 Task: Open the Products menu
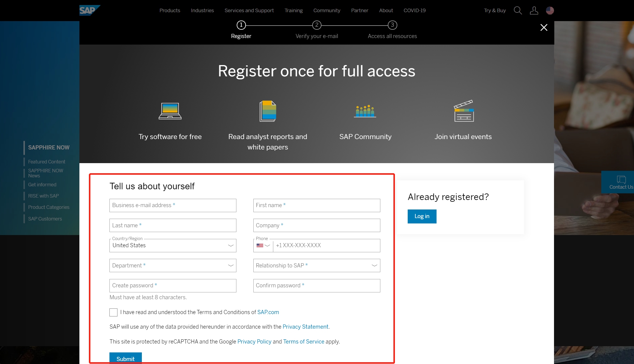tap(170, 10)
